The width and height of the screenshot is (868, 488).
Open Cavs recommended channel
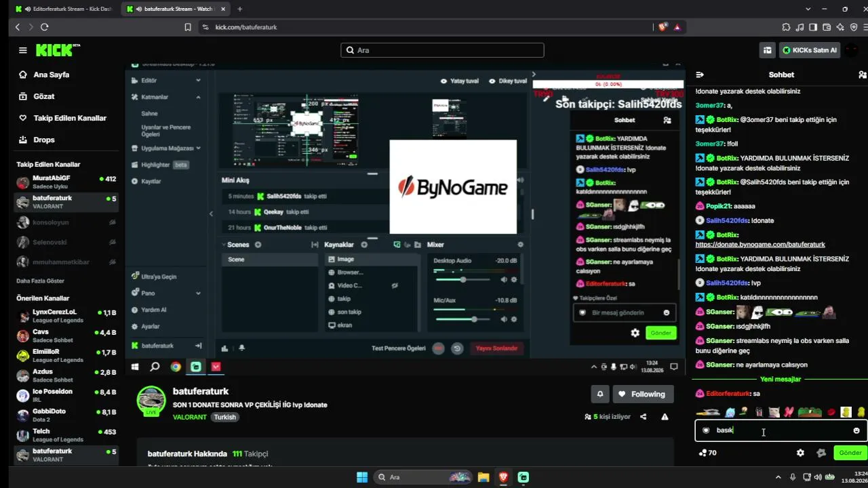pyautogui.click(x=66, y=335)
